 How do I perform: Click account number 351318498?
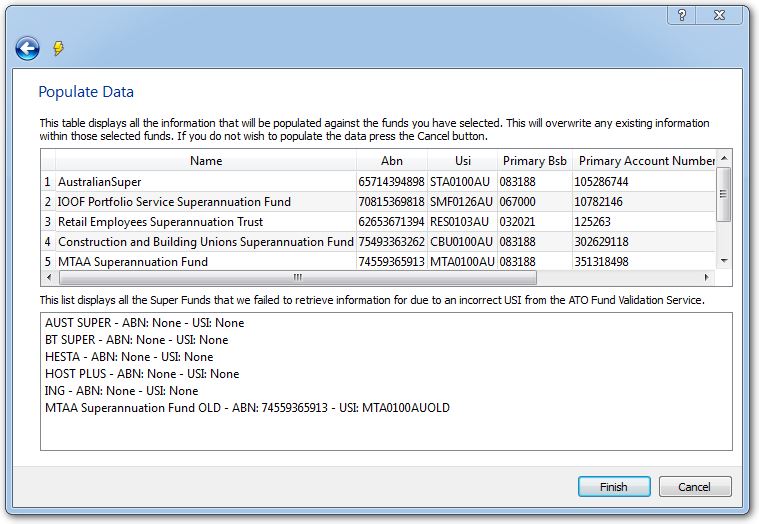[x=644, y=261]
